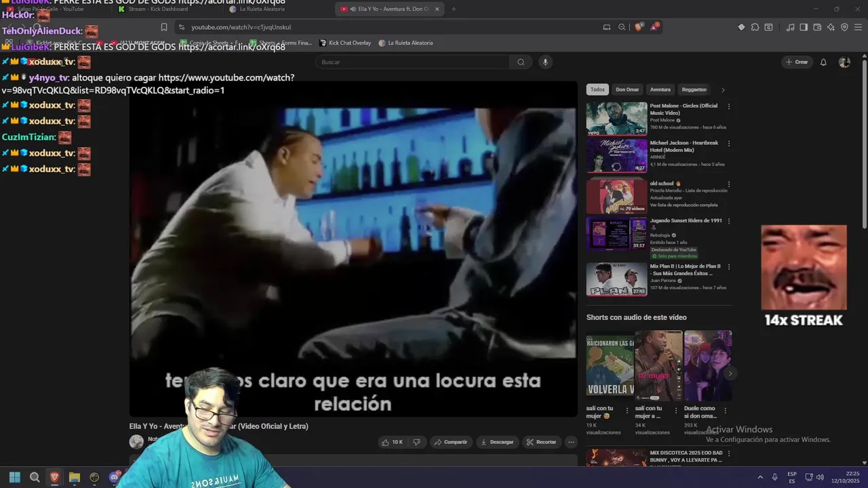Select the Reggaeton filter chip
Image resolution: width=868 pixels, height=488 pixels.
(x=694, y=89)
